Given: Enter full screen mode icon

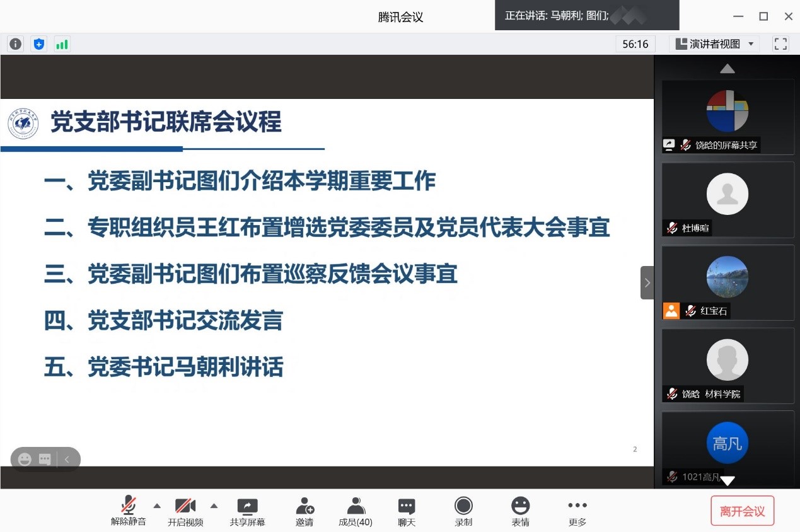Looking at the screenshot, I should (780, 44).
